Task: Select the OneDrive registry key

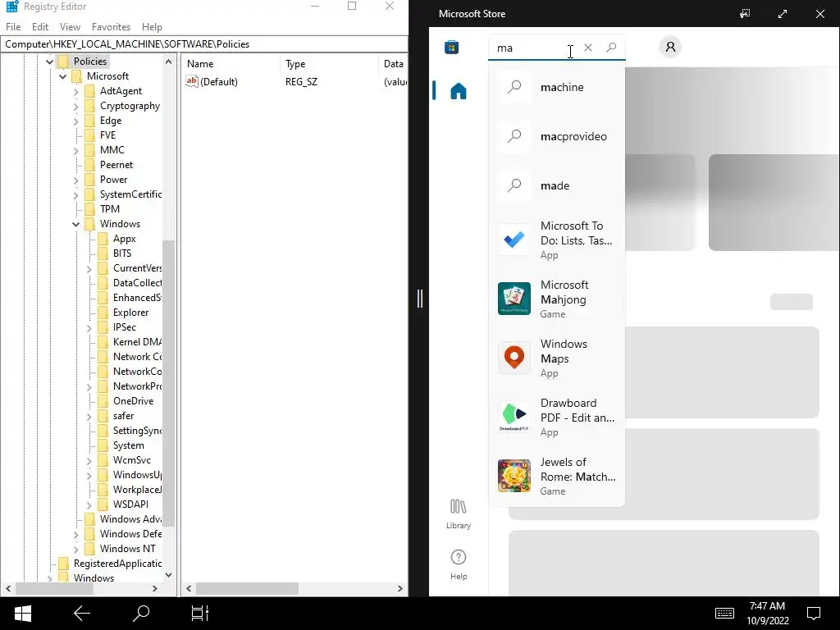Action: 134,400
